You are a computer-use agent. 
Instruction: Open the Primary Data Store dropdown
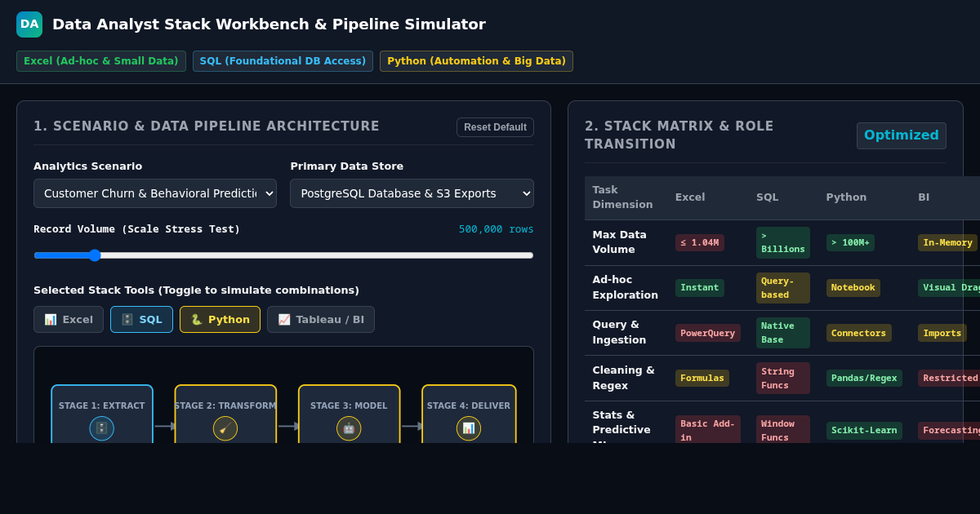pos(412,193)
